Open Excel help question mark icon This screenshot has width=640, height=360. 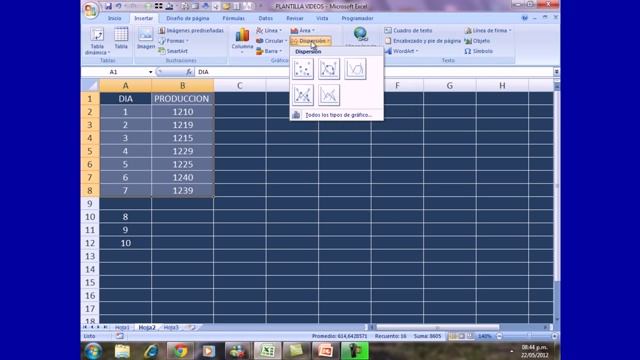coord(524,18)
